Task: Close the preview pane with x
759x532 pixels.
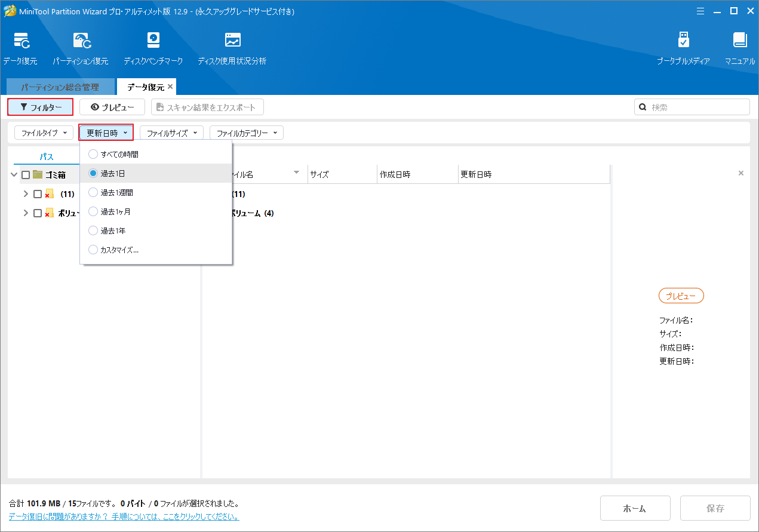Action: tap(741, 173)
